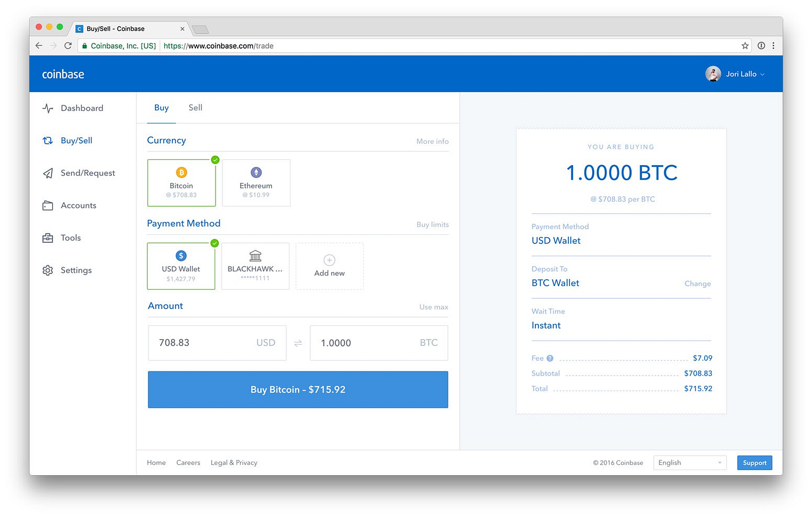Open Settings using the gear icon

[x=48, y=270]
